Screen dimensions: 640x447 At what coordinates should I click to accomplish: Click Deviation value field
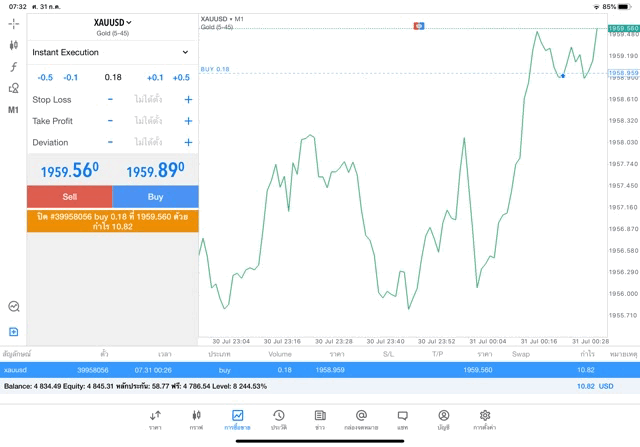click(x=149, y=142)
